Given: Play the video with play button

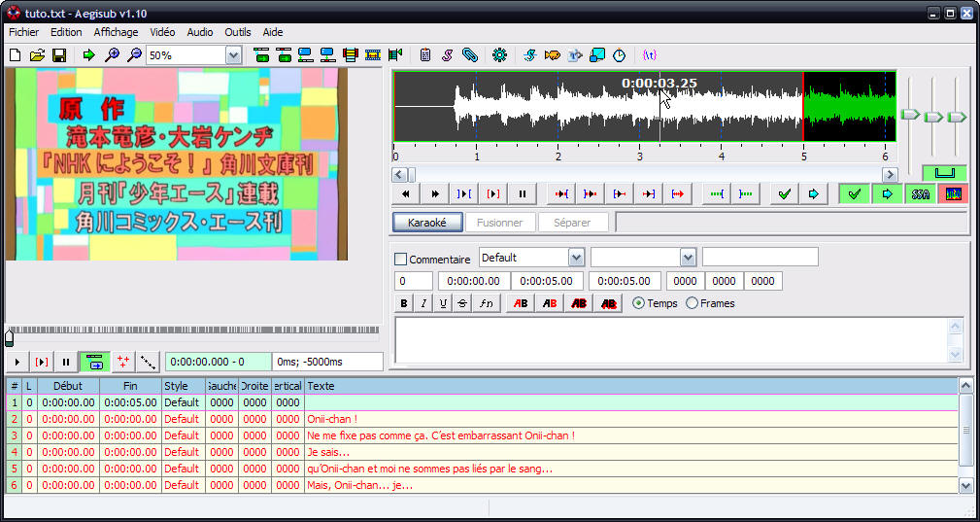Looking at the screenshot, I should 17,362.
